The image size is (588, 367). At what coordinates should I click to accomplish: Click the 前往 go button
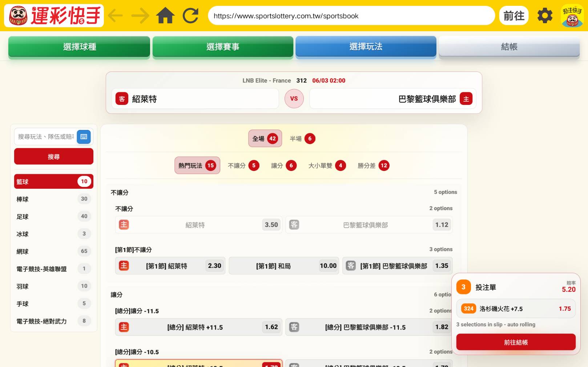(514, 16)
